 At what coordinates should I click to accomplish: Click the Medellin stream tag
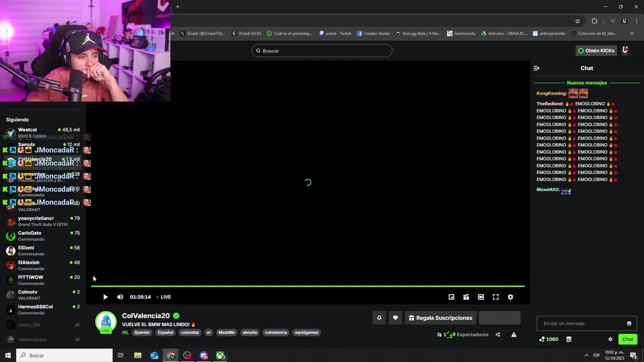226,332
